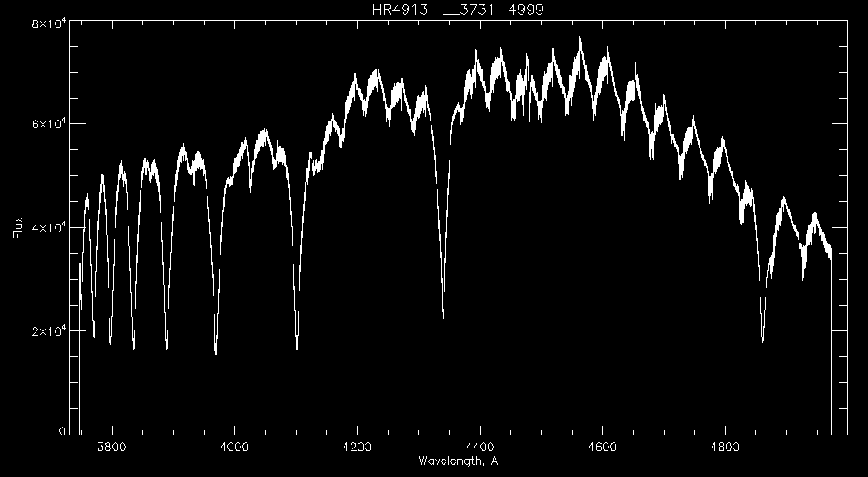Click the plot title HR4913 3731-4999
The width and height of the screenshot is (868, 477).
click(457, 10)
